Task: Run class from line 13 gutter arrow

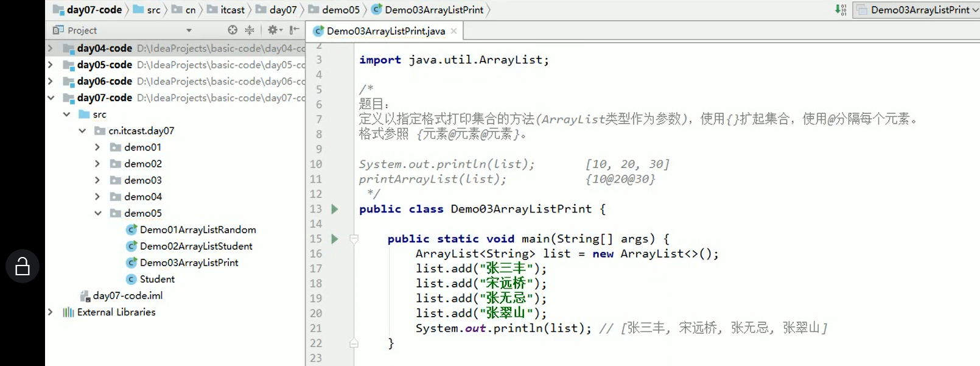Action: point(335,209)
